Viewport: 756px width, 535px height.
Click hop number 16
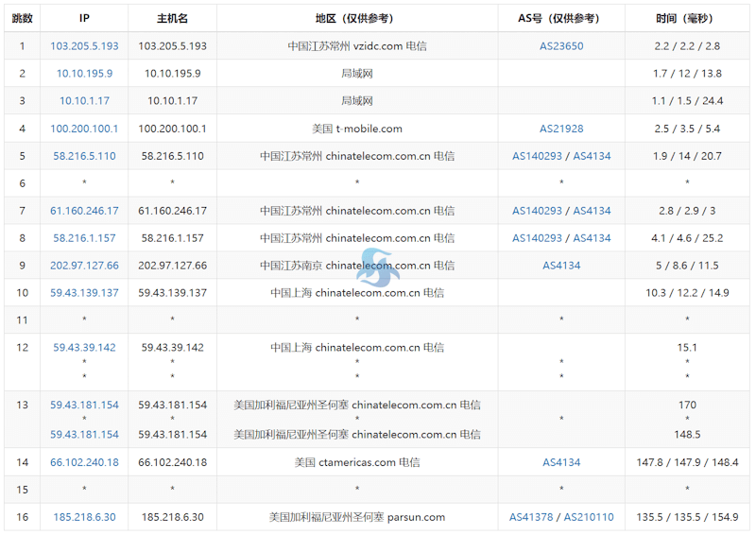tap(22, 517)
